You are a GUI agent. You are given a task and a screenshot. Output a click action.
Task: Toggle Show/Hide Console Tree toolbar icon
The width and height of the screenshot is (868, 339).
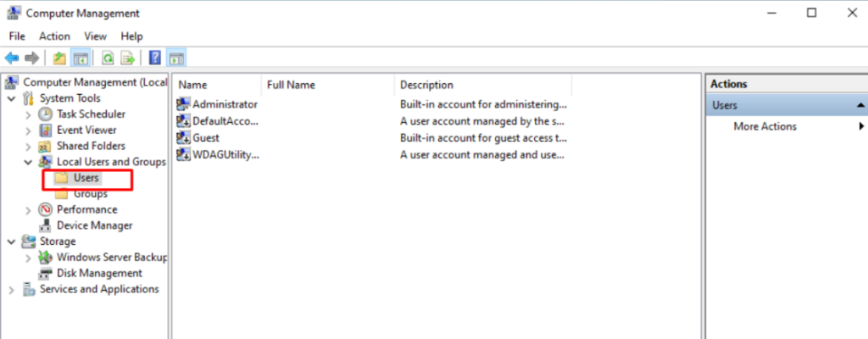[81, 58]
